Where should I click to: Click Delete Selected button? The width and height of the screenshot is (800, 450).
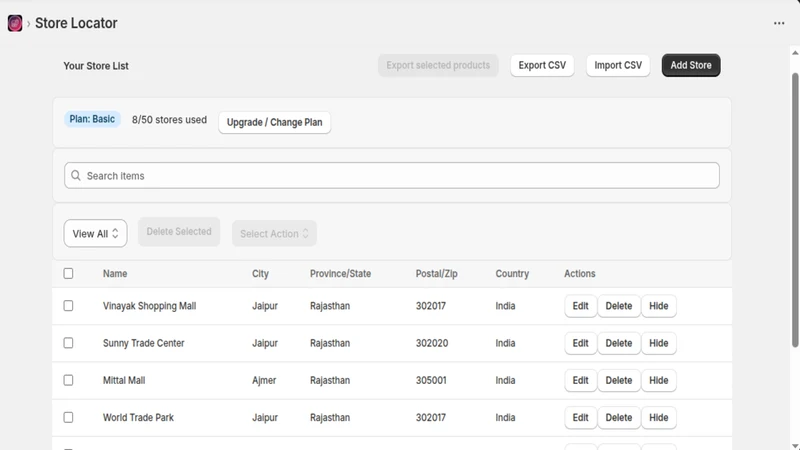pos(179,232)
